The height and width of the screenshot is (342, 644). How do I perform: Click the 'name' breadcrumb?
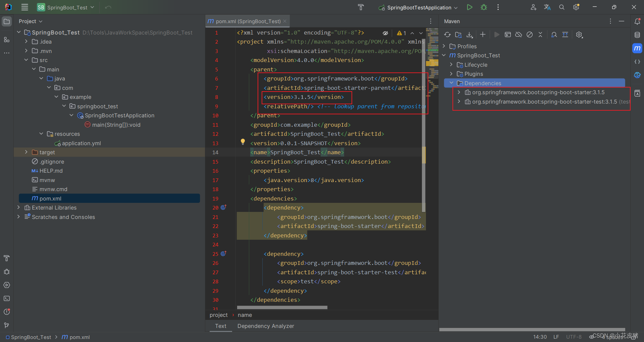pyautogui.click(x=245, y=315)
